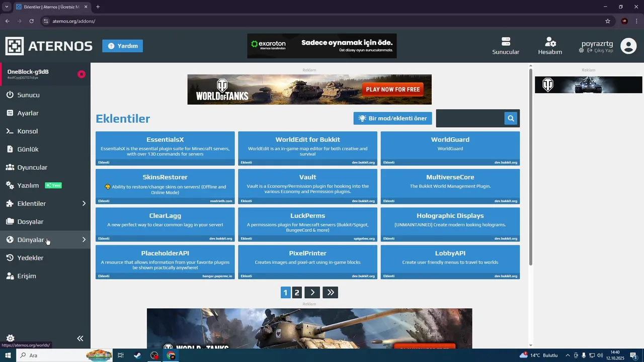This screenshot has width=644, height=362.
Task: Open Dosyalar files page
Action: 45,222
